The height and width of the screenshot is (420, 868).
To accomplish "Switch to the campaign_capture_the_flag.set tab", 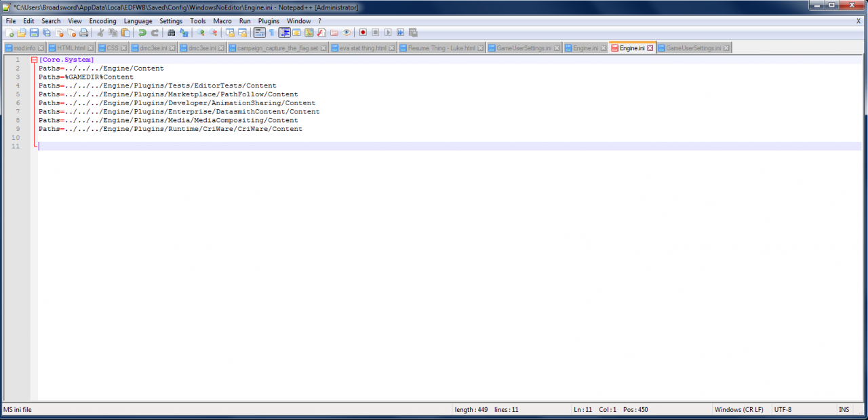I will coord(278,48).
